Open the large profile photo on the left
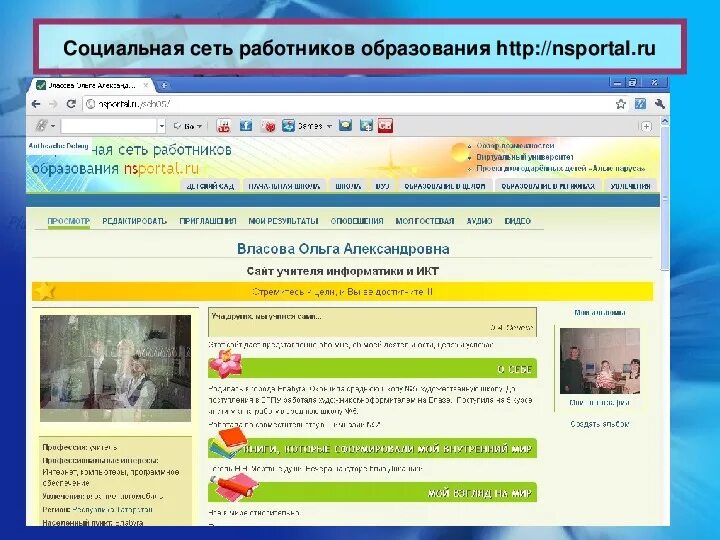The height and width of the screenshot is (540, 720). point(115,368)
